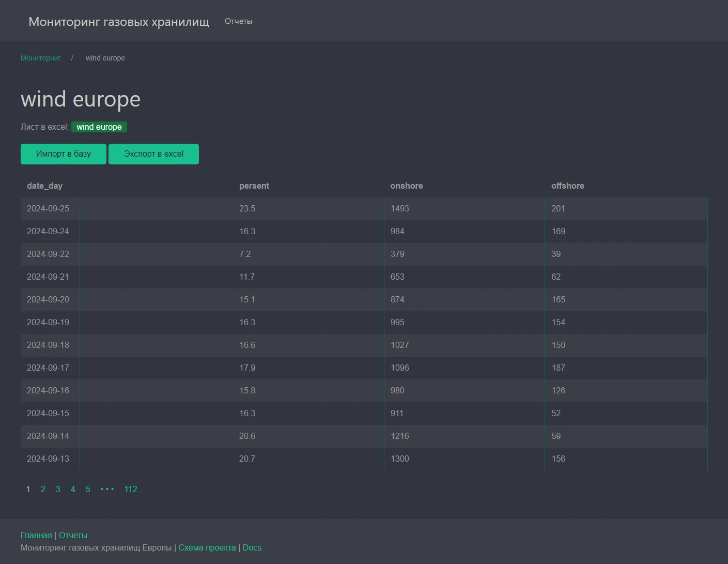The width and height of the screenshot is (728, 564).
Task: Click the onshore column header
Action: tap(406, 186)
